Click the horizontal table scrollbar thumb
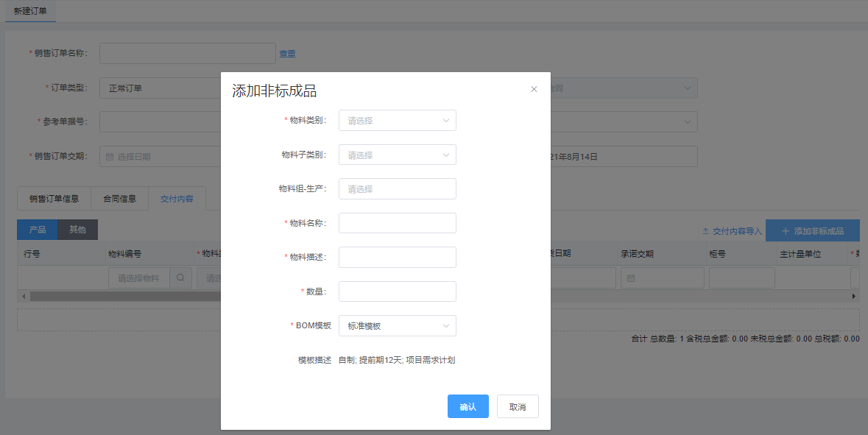 tap(126, 297)
